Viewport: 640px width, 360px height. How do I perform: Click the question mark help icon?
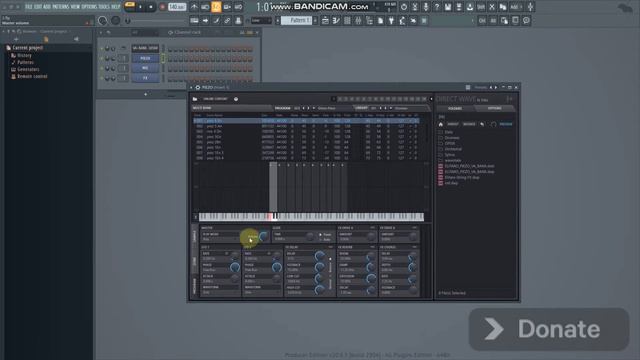coord(437,7)
